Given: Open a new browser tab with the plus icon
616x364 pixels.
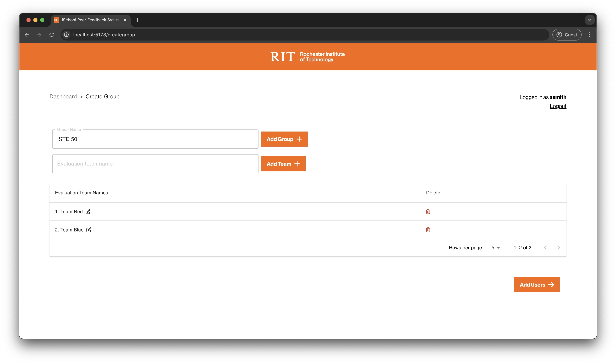Looking at the screenshot, I should [137, 20].
